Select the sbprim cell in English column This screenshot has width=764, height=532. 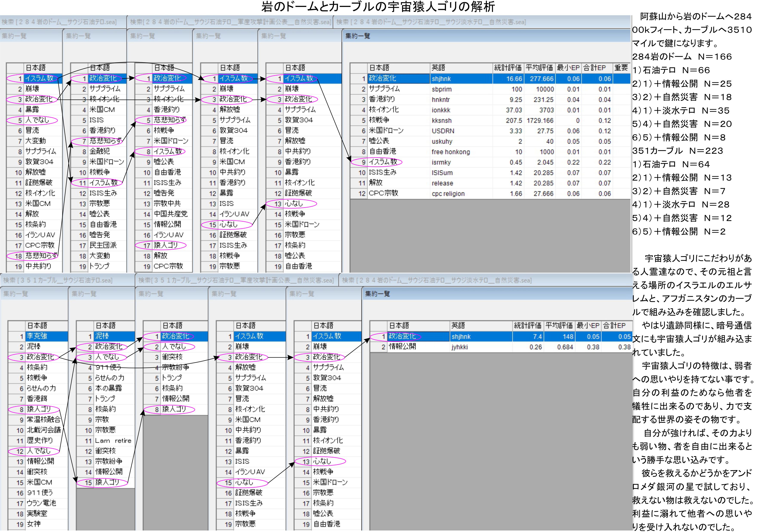(442, 89)
